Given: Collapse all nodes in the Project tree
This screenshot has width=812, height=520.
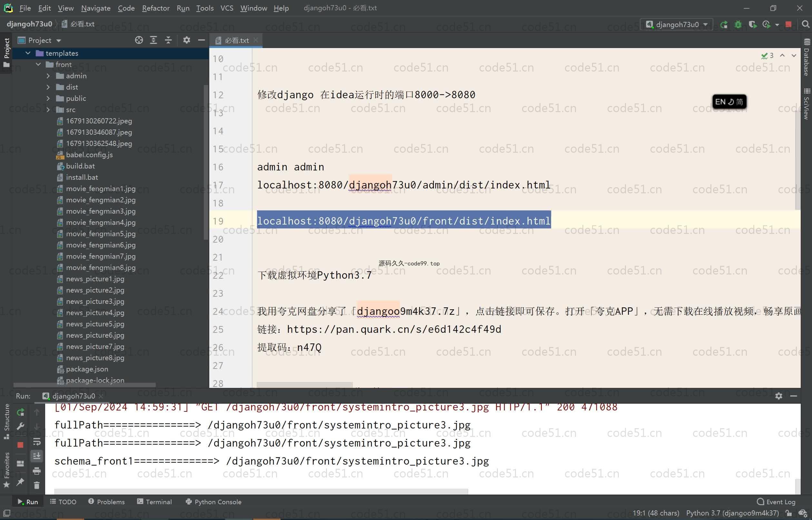Looking at the screenshot, I should point(168,40).
